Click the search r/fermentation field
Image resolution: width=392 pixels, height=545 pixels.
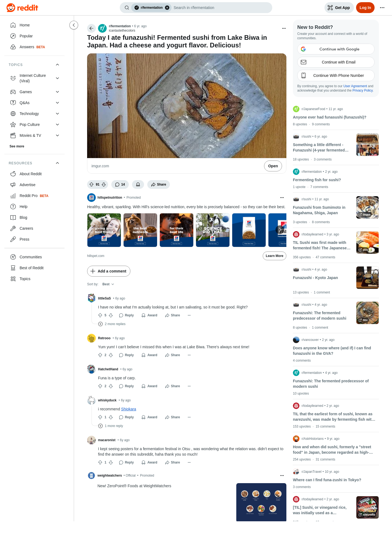(220, 8)
